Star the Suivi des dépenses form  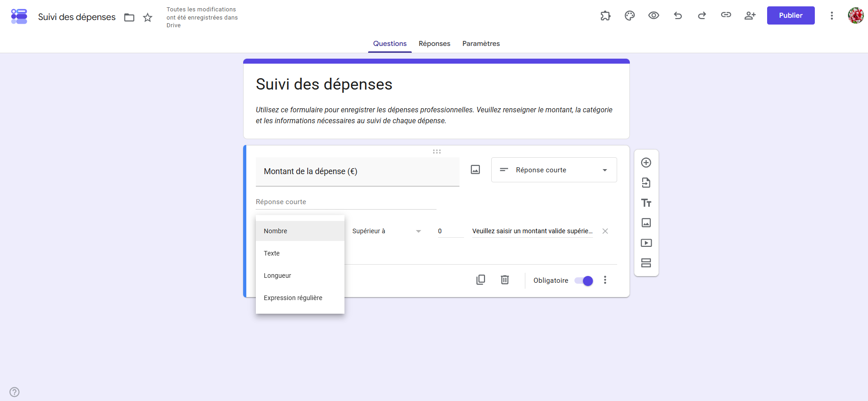point(148,17)
